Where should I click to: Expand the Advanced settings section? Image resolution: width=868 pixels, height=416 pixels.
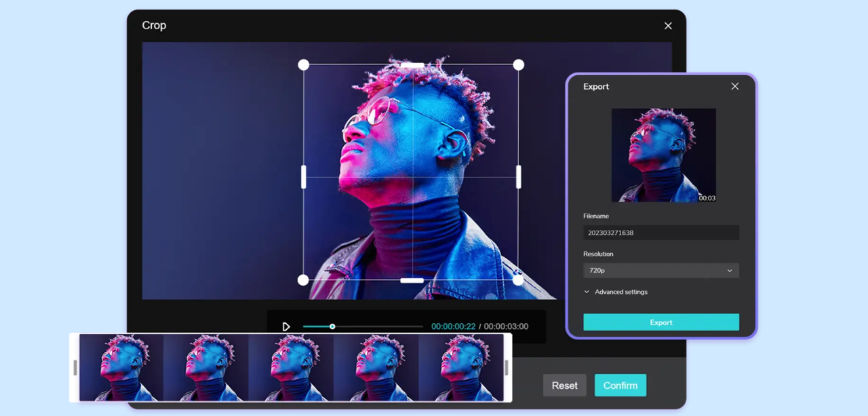click(x=616, y=292)
